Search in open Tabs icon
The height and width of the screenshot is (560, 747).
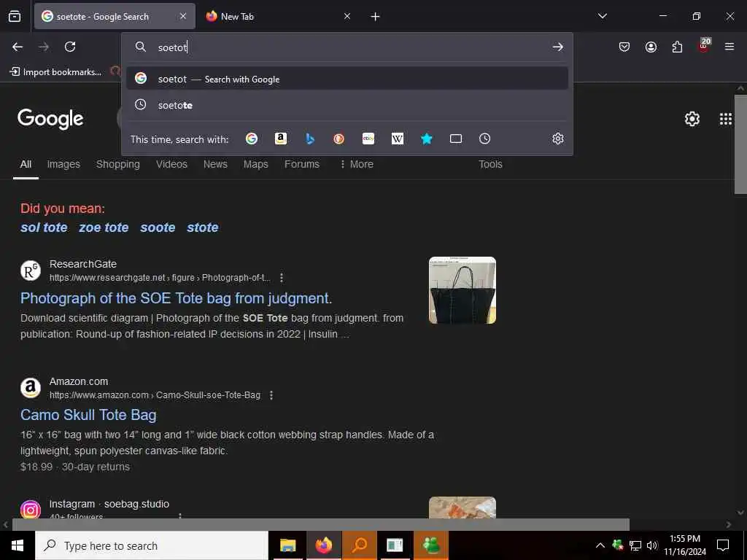(x=456, y=139)
